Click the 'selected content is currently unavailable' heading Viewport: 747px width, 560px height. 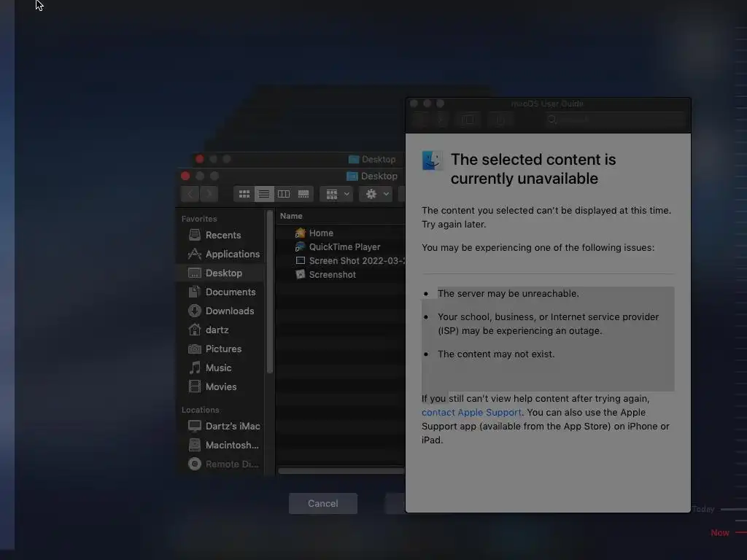[533, 168]
